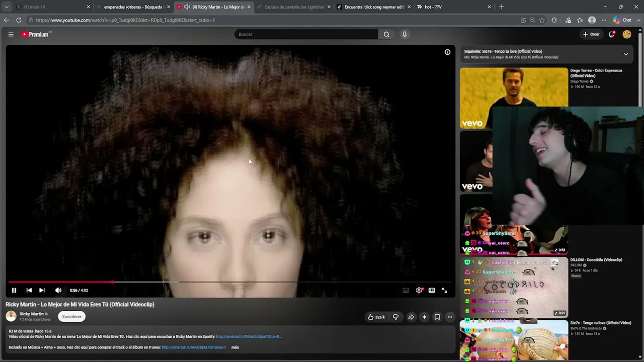
Task: Dislike this video
Action: 395,317
